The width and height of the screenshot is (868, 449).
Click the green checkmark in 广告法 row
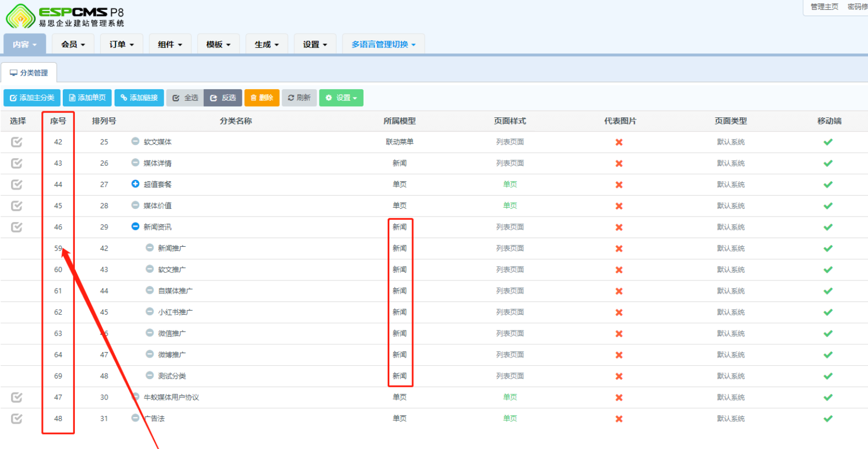[x=828, y=419]
